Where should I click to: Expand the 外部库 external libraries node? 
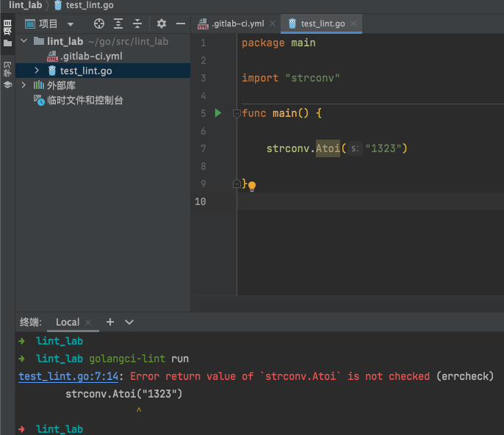point(24,85)
